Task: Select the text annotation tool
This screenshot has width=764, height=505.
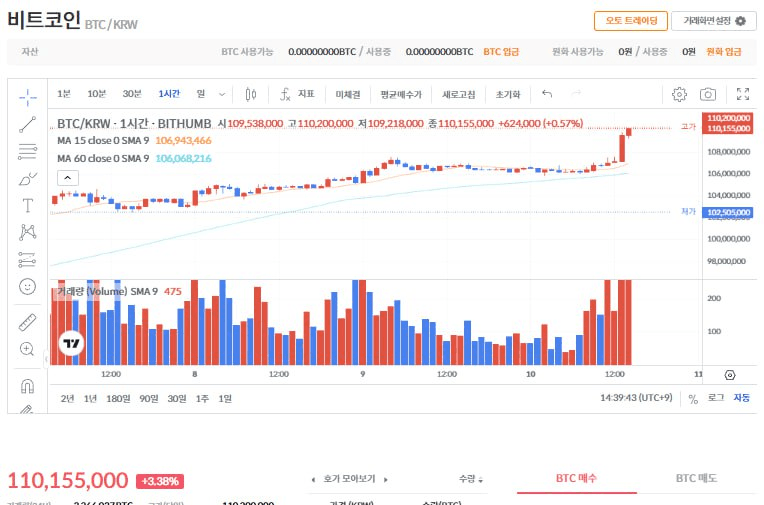Action: point(28,206)
